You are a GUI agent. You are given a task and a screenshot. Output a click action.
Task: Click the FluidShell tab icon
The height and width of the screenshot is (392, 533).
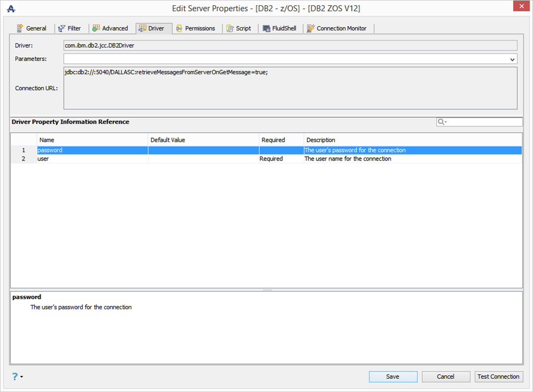266,28
